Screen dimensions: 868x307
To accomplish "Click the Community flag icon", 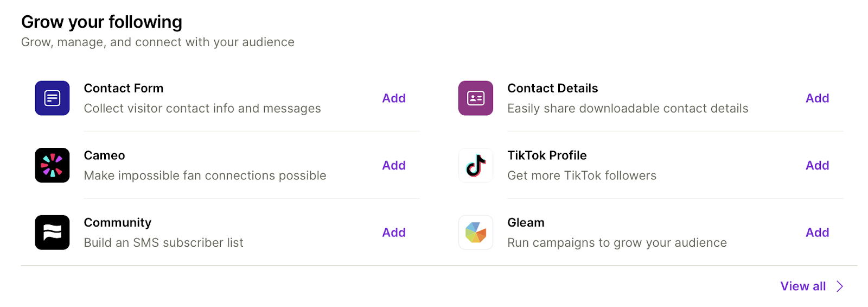I will pyautogui.click(x=52, y=233).
